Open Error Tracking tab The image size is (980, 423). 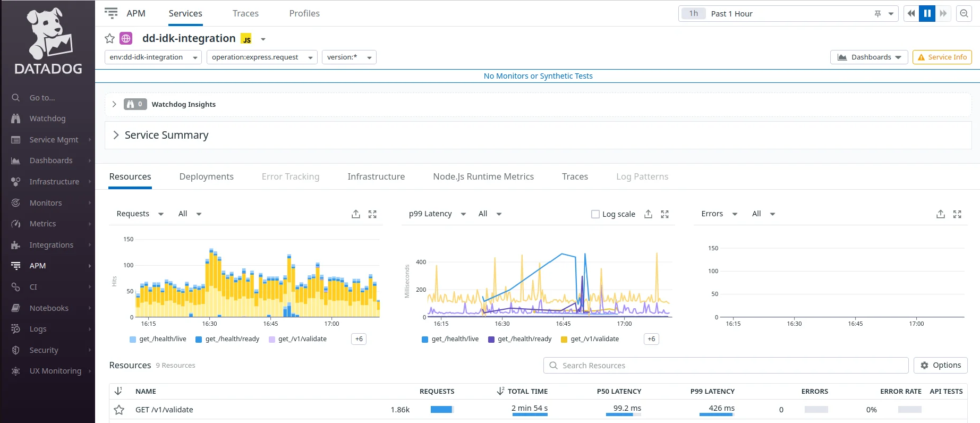[291, 176]
